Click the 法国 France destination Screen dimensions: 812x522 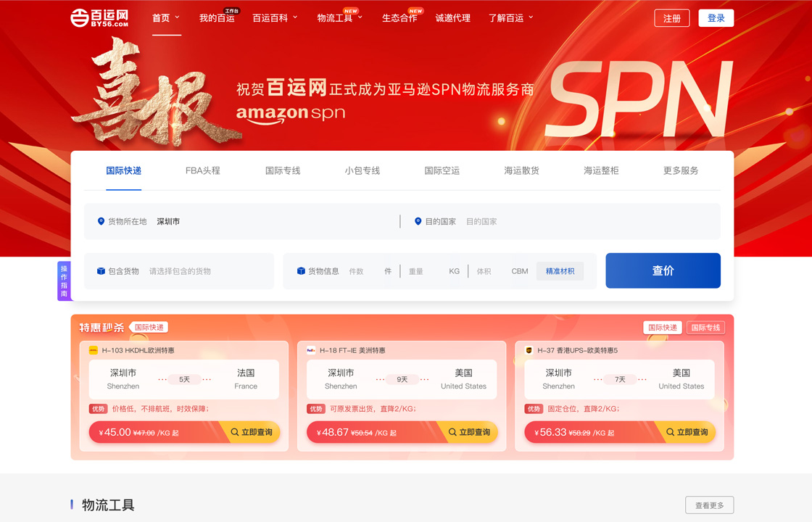pyautogui.click(x=246, y=379)
